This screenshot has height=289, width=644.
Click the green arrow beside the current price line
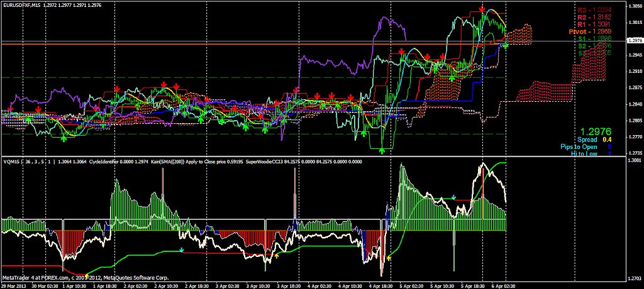pyautogui.click(x=506, y=45)
